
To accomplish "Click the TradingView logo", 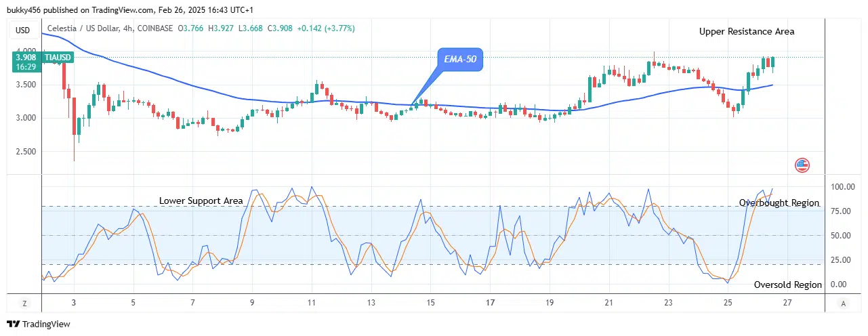I will coord(39,324).
